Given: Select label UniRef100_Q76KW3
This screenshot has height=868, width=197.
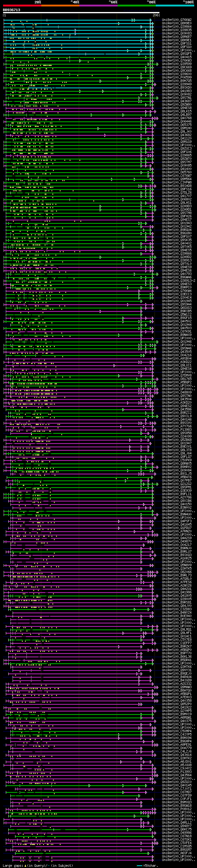Looking at the screenshot, I should pyautogui.click(x=177, y=61).
